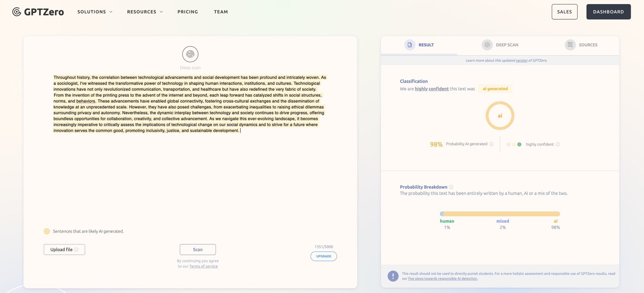Click the exclamation warning icon at bottom
Viewport: 644px width, 293px height.
(393, 276)
